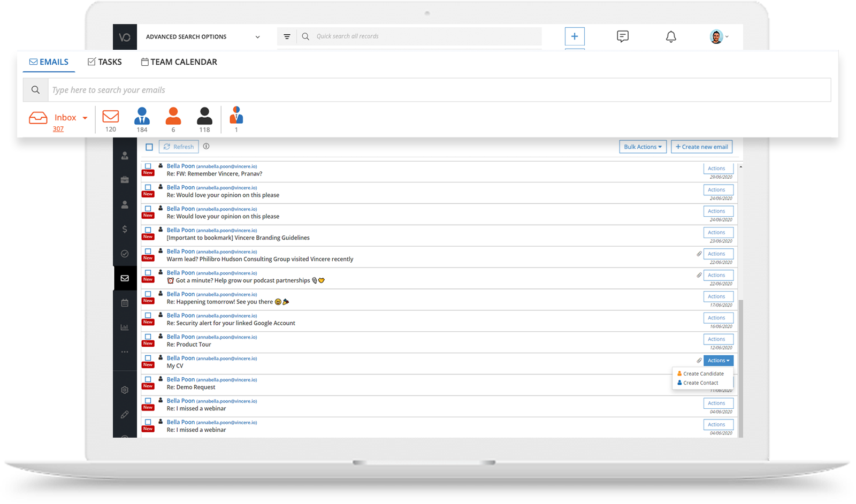Switch to the Tasks tab

pos(105,62)
